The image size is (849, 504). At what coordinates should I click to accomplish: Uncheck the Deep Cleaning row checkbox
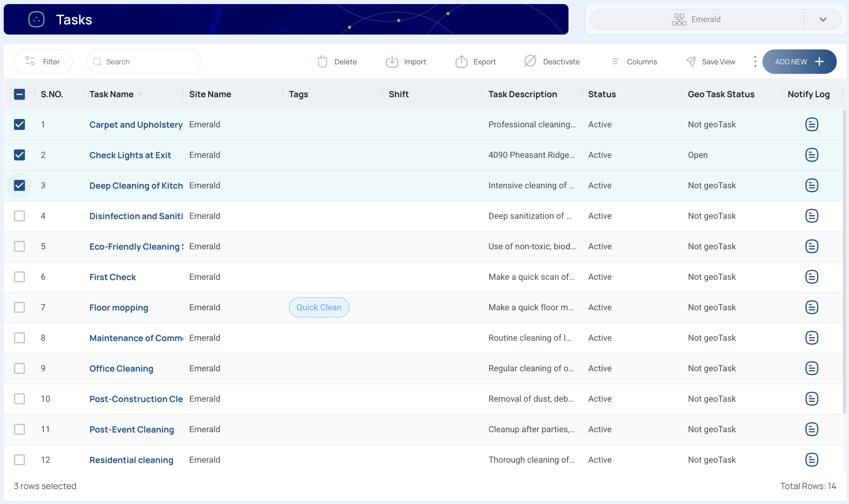19,185
